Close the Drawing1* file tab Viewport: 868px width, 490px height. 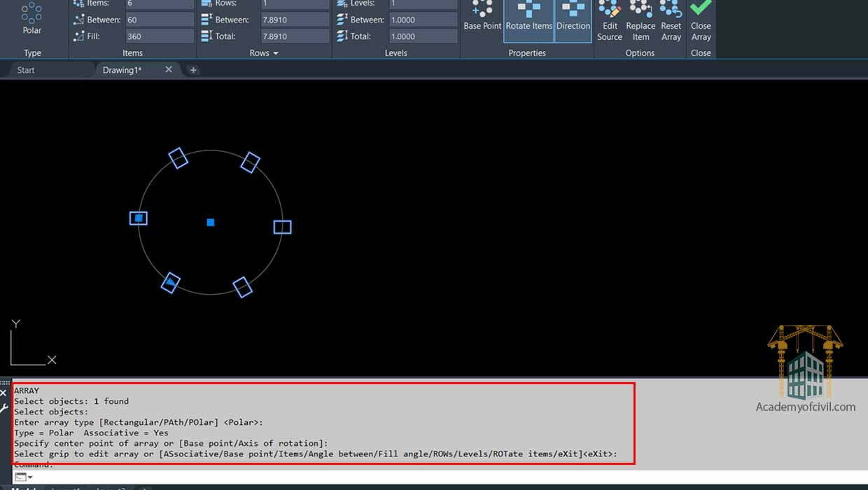coord(169,69)
